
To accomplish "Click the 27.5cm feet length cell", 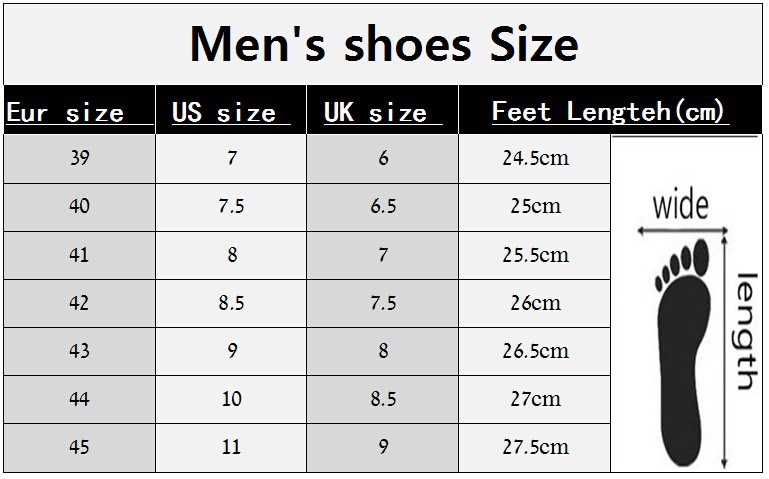I will click(534, 447).
